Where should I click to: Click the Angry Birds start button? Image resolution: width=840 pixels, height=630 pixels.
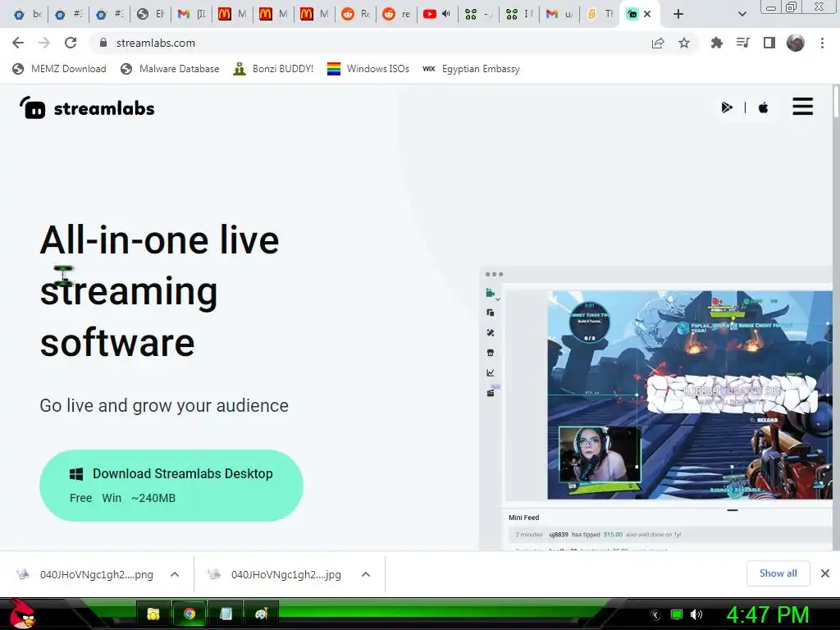pos(22,613)
